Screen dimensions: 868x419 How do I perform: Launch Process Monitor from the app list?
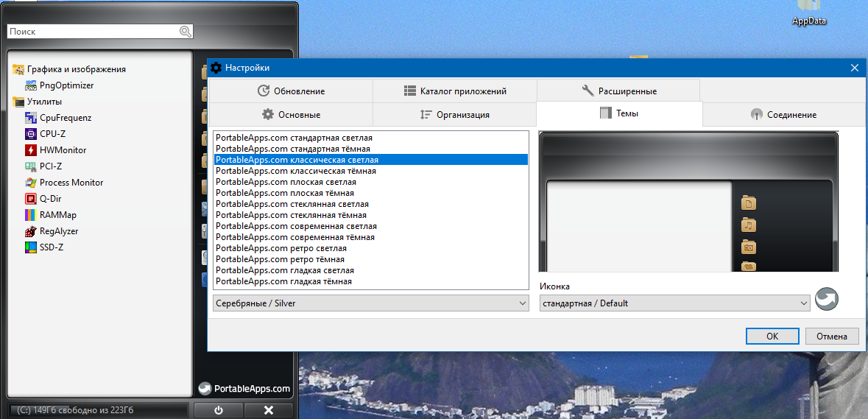click(71, 183)
